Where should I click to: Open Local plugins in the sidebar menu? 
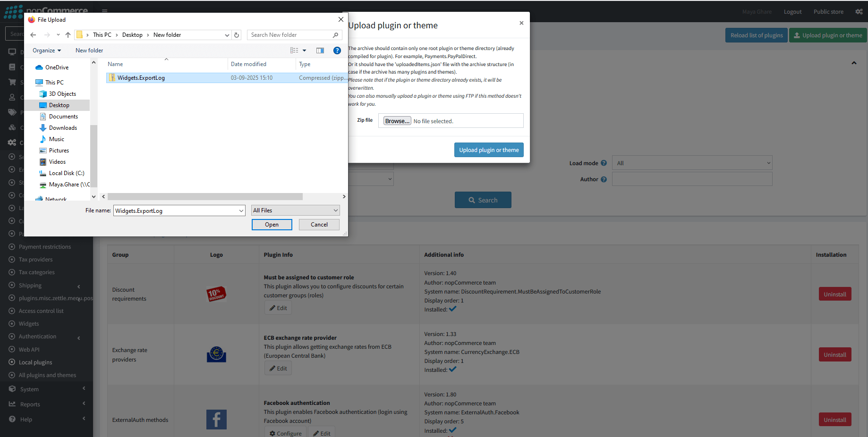(35, 362)
